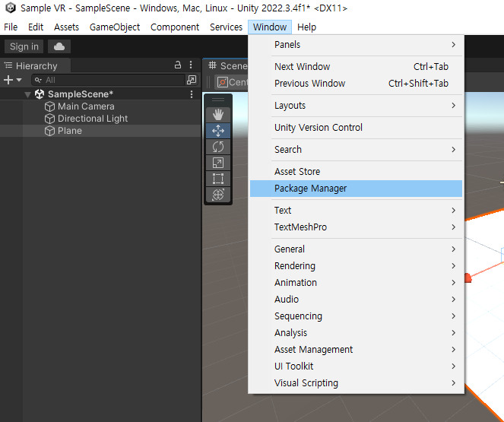Open the Component menu
Viewport: 504px width, 422px height.
click(175, 27)
